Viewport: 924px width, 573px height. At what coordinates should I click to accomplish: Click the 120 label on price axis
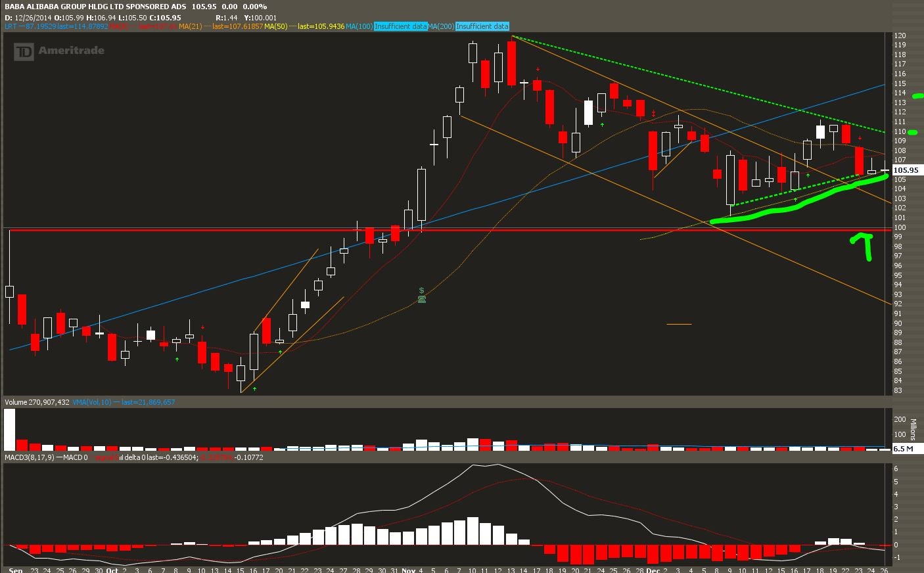pos(900,35)
